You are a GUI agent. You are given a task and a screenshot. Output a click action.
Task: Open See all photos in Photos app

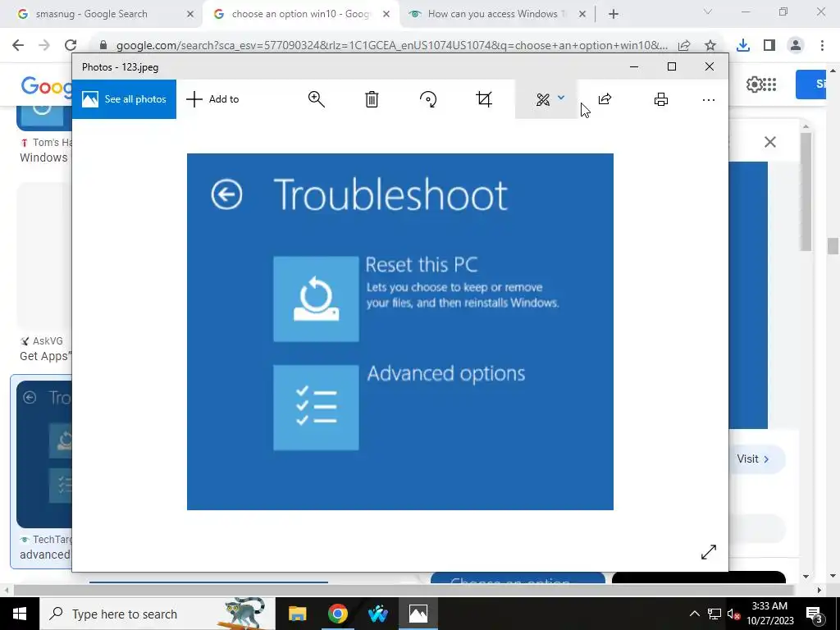point(124,99)
